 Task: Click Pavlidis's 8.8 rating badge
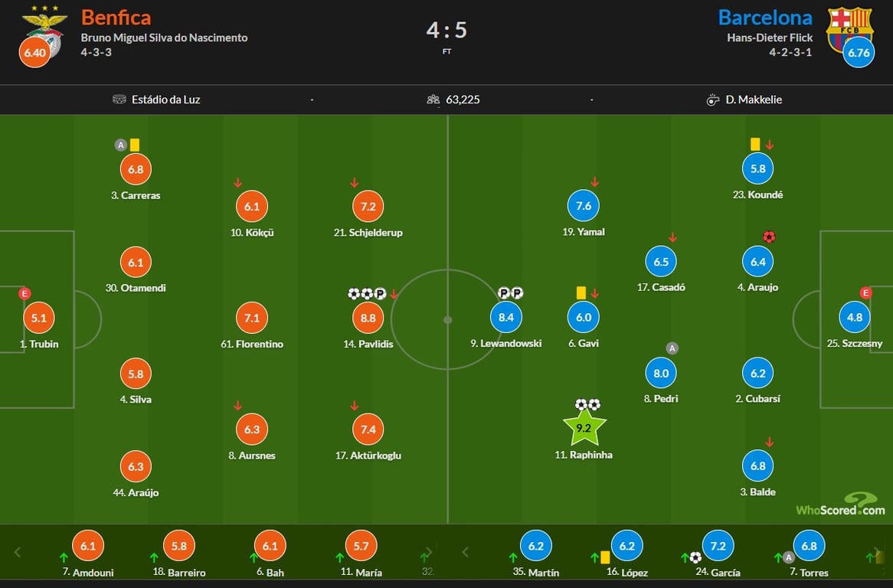(x=368, y=317)
